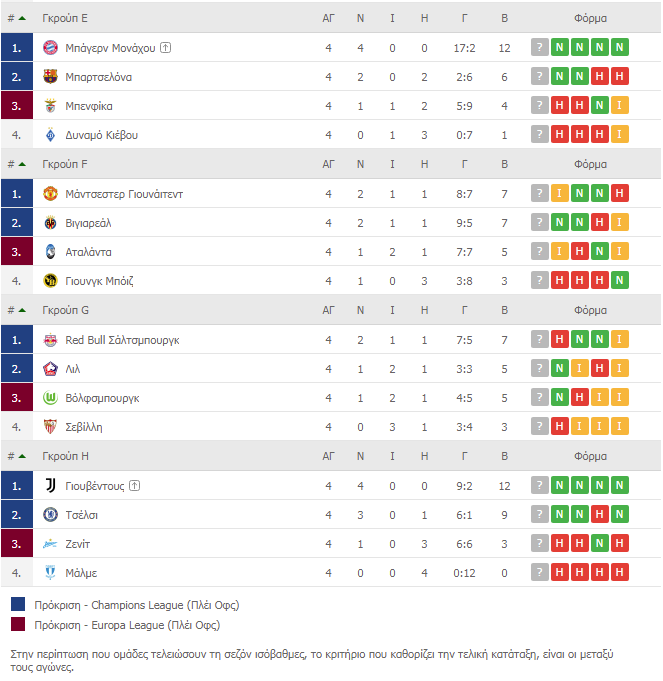Click Bayern's question mark form box
The width and height of the screenshot is (663, 681).
540,47
